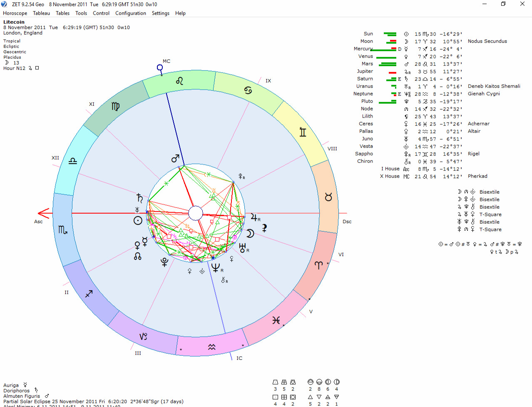Click the Capricorn sign glyph on the wheel
The width and height of the screenshot is (532, 407).
click(143, 336)
